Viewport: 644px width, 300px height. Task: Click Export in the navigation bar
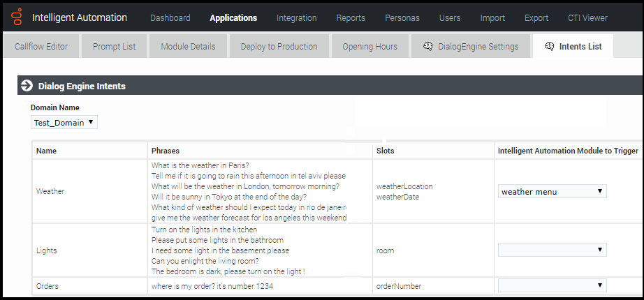click(x=536, y=18)
